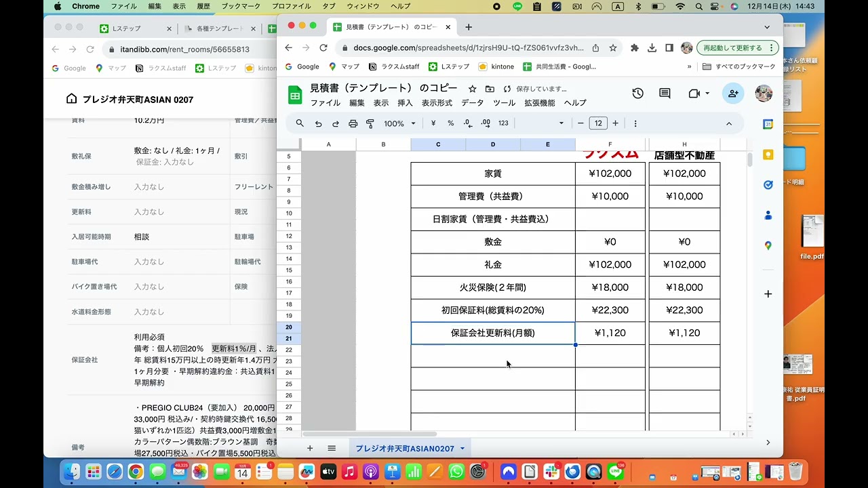The height and width of the screenshot is (488, 868).
Task: Click the font size field showing 12
Action: coord(598,123)
